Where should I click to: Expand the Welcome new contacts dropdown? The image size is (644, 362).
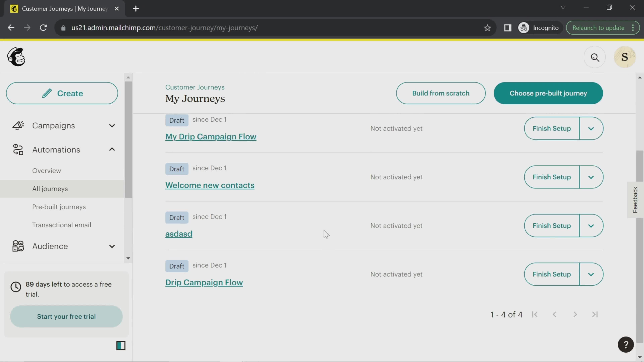click(x=591, y=177)
